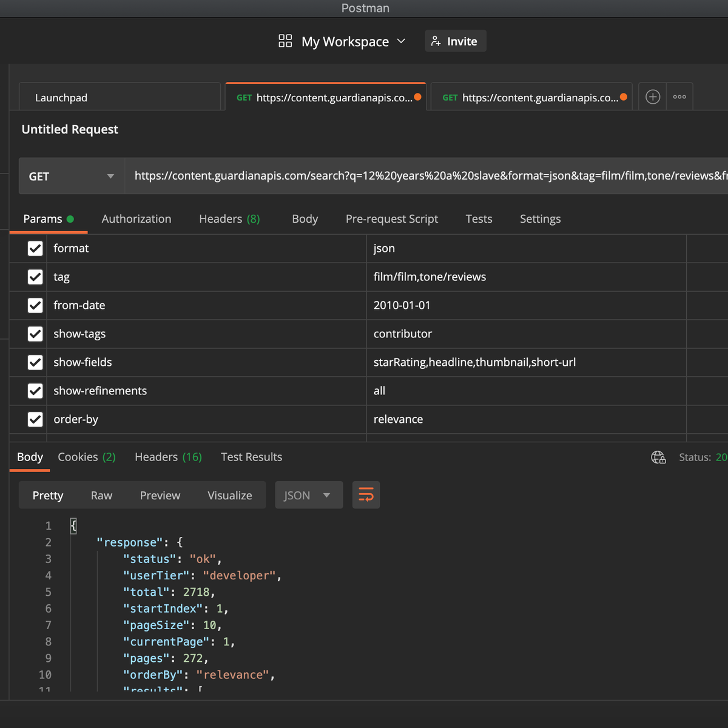Screen dimensions: 728x728
Task: Uncheck the format parameter checkbox
Action: click(x=35, y=248)
